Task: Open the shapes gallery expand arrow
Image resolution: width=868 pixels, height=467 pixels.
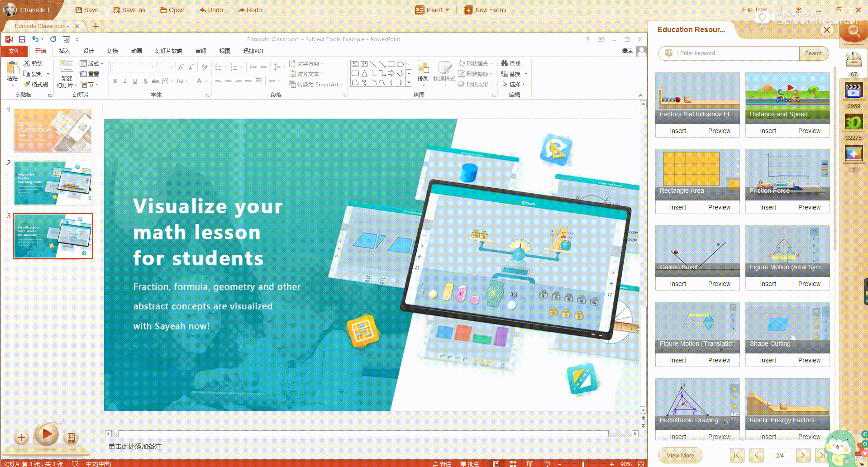Action: click(x=409, y=83)
